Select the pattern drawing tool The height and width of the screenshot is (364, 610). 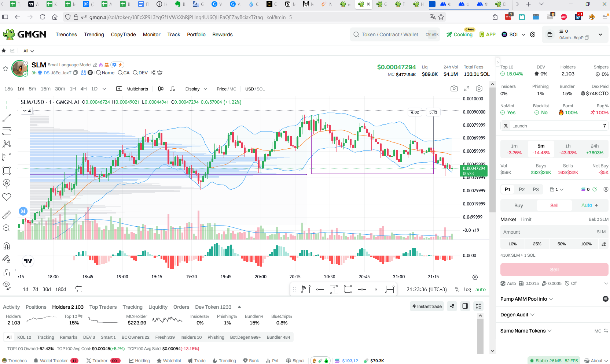[x=7, y=144]
